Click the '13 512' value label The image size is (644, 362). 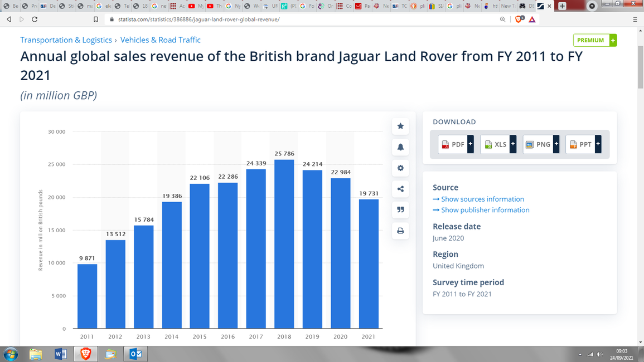[x=116, y=234]
